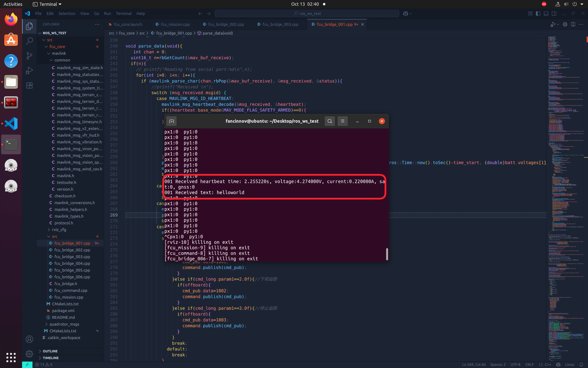
Task: Toggle the secondary side bar
Action: coord(554,14)
